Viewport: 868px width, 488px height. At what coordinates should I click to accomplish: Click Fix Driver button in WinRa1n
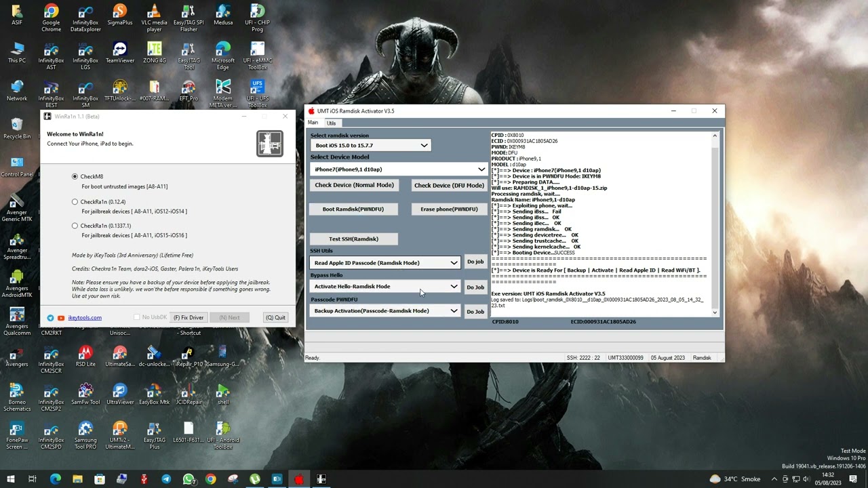189,317
